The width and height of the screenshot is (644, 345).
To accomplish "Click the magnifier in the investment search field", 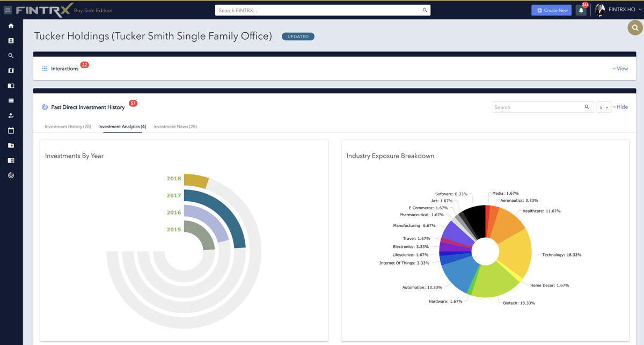I will 587,107.
